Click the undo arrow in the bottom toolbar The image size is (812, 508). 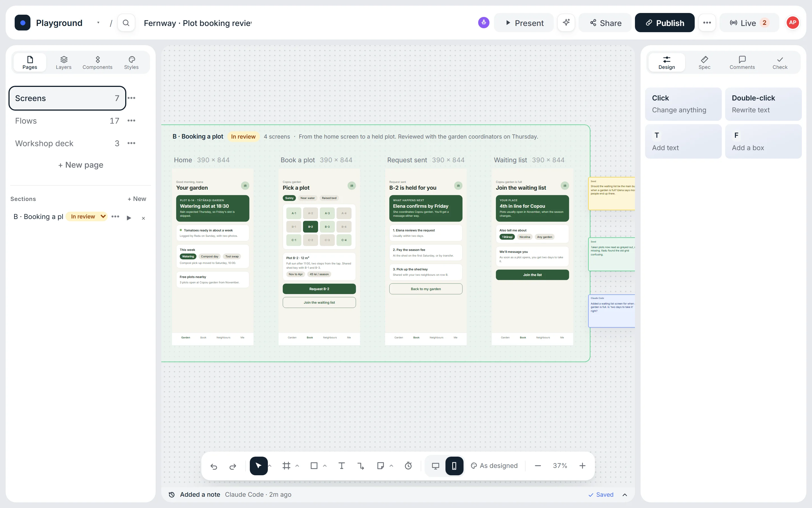coord(214,466)
